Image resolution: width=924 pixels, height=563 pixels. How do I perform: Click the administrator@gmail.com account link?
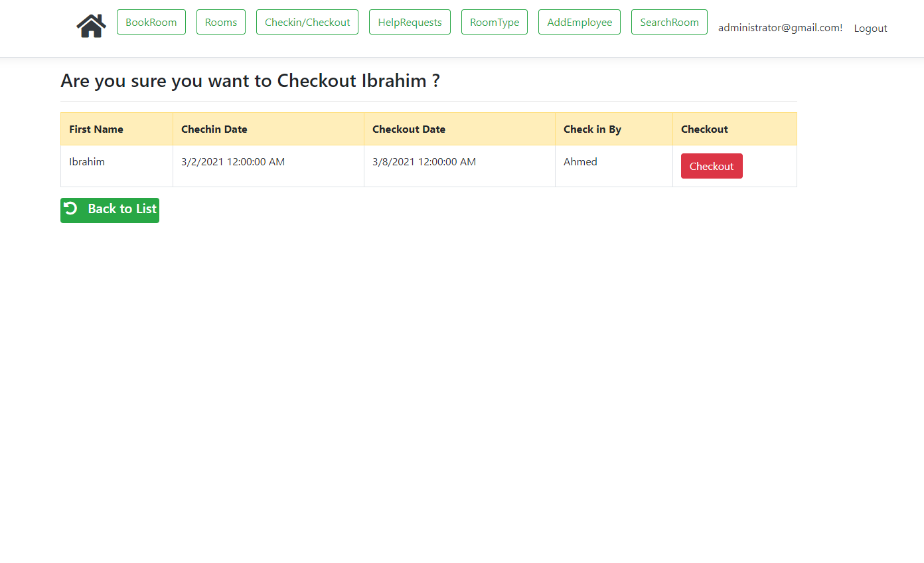coord(780,28)
